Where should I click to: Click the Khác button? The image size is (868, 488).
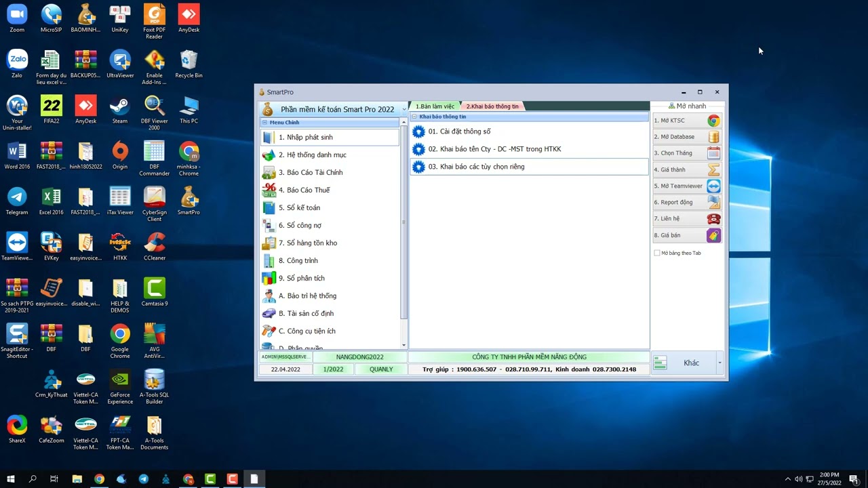pos(684,363)
